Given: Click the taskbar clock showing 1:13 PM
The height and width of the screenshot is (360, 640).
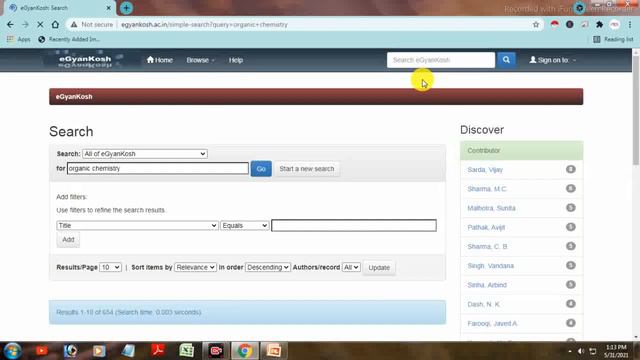Looking at the screenshot, I should click(x=616, y=351).
